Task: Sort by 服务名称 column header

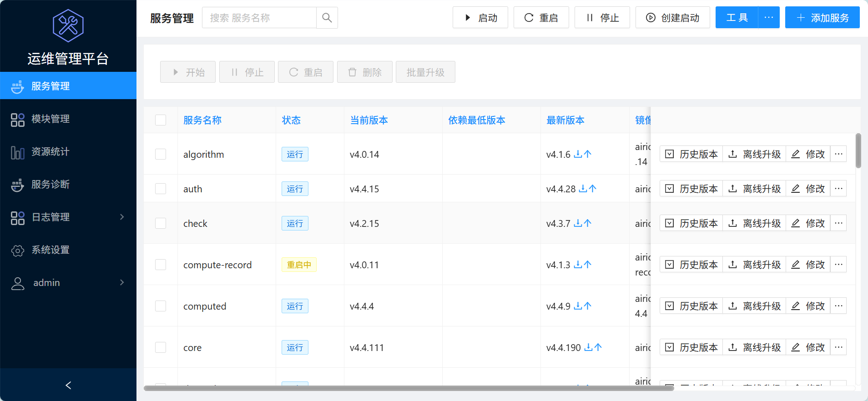Action: pos(202,120)
